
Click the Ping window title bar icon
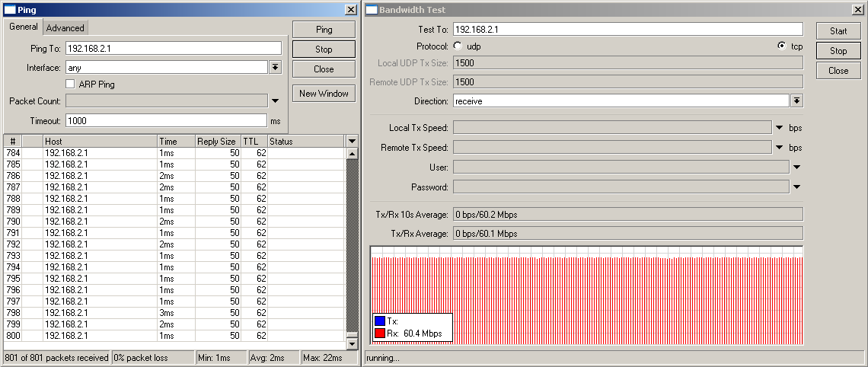tap(9, 9)
